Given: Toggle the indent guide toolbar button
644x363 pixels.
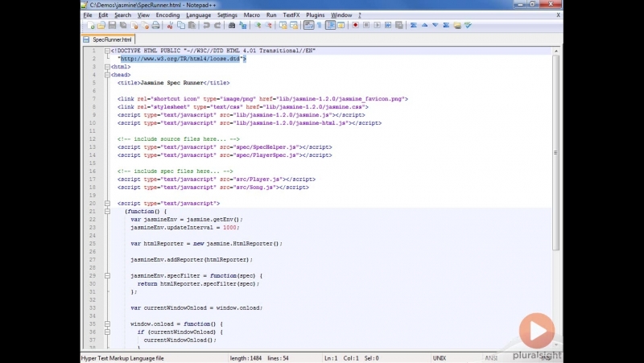Looking at the screenshot, I should pyautogui.click(x=330, y=26).
